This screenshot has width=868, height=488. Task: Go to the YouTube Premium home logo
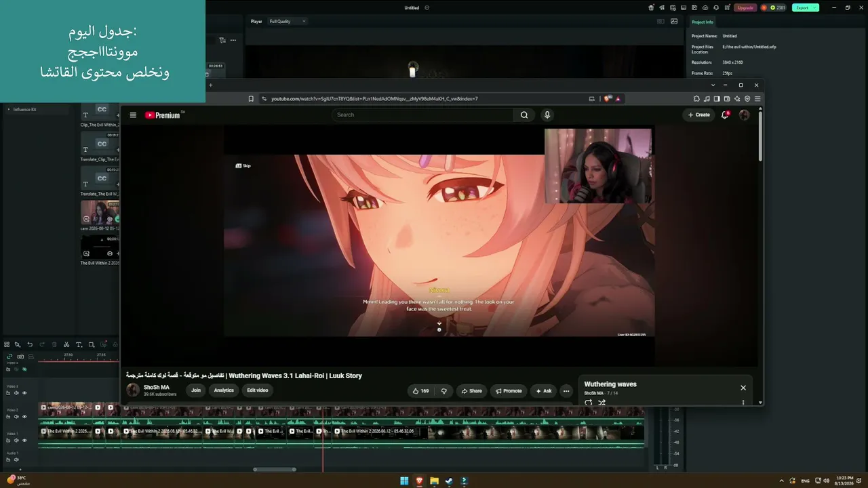164,115
